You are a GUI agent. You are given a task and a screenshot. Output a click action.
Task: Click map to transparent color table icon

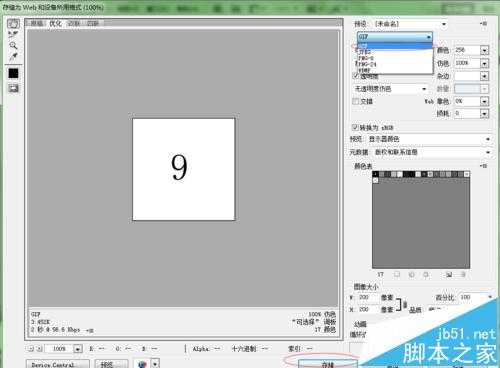click(397, 274)
